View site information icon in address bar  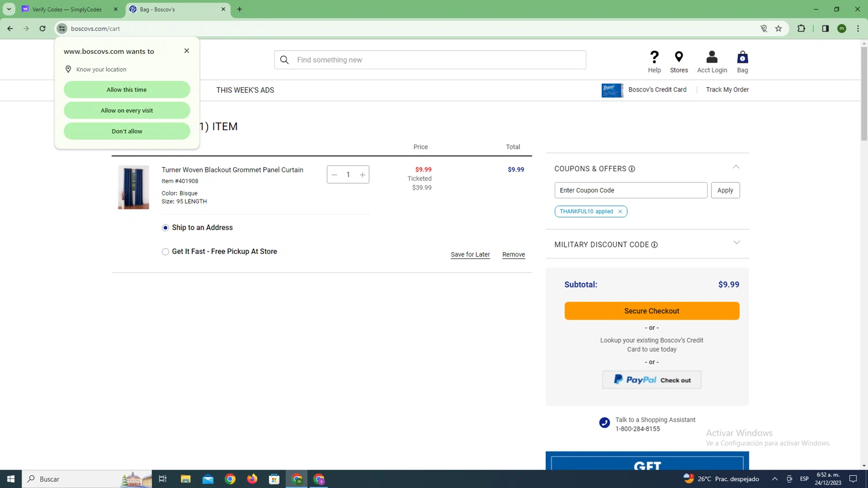[62, 28]
